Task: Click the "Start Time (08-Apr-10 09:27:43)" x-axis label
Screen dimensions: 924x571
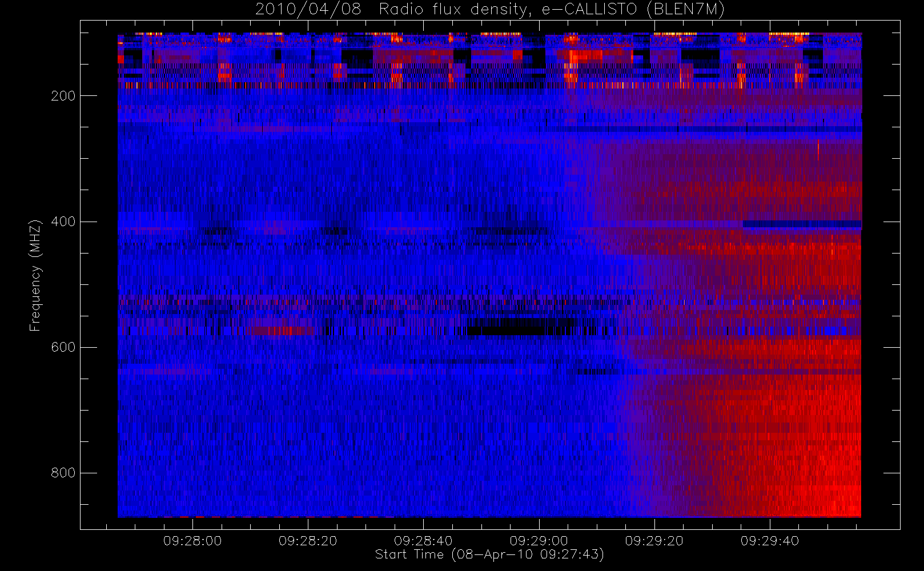Action: point(489,554)
